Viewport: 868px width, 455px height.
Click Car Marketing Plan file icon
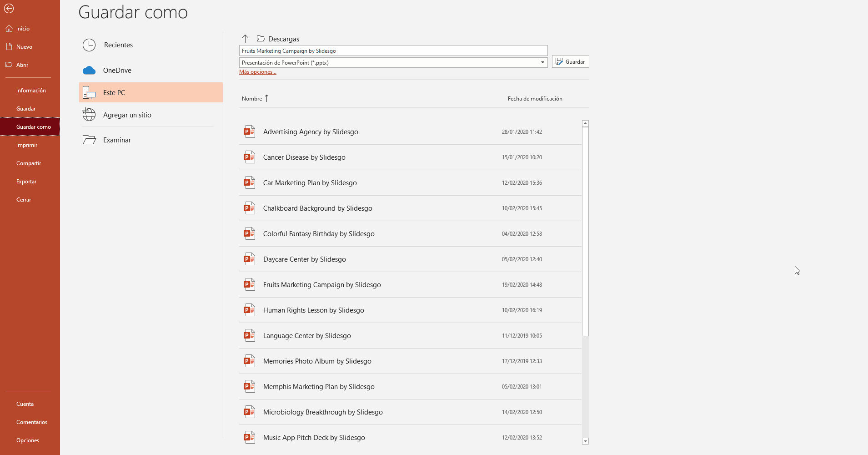249,183
